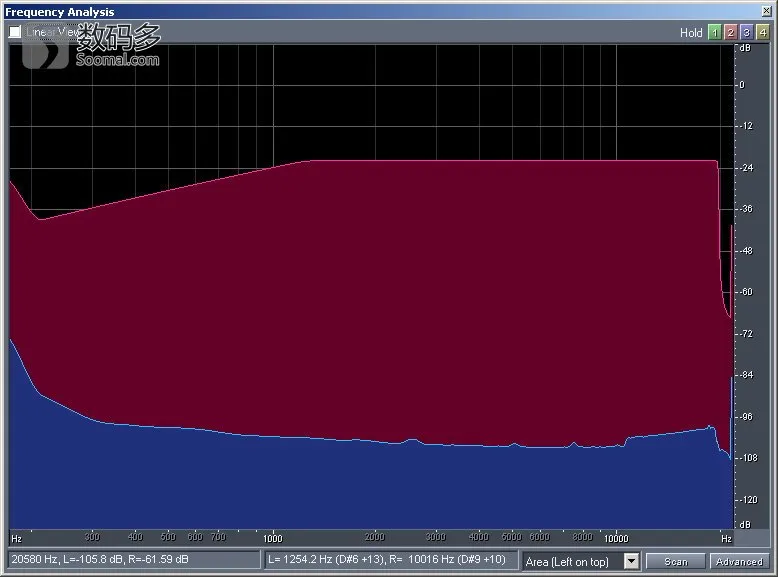The width and height of the screenshot is (778, 577).
Task: Click the 0 dB scale label
Action: click(x=742, y=85)
